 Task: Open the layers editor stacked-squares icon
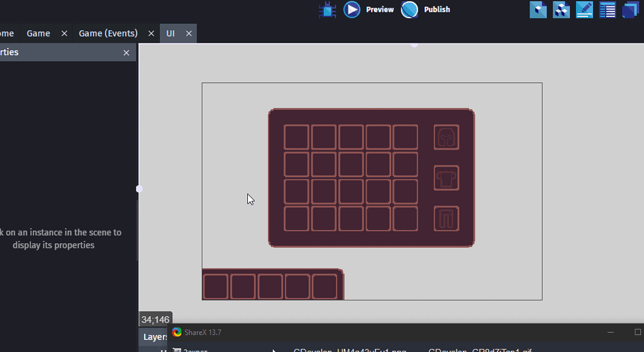pyautogui.click(x=630, y=10)
